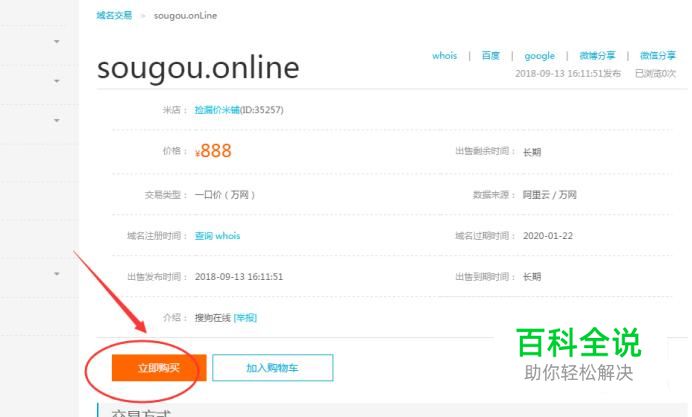
Task: Open the 捡漏价米铺 shop link
Action: [x=217, y=110]
